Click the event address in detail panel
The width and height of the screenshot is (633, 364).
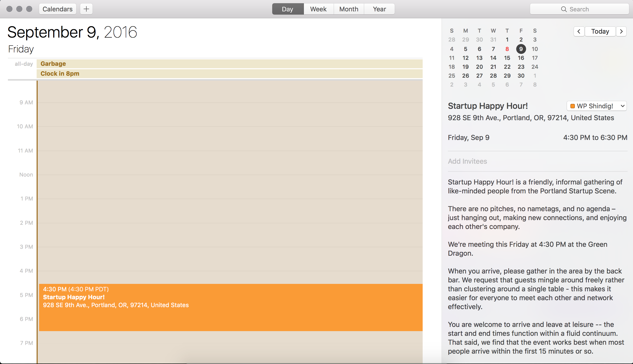coord(531,118)
